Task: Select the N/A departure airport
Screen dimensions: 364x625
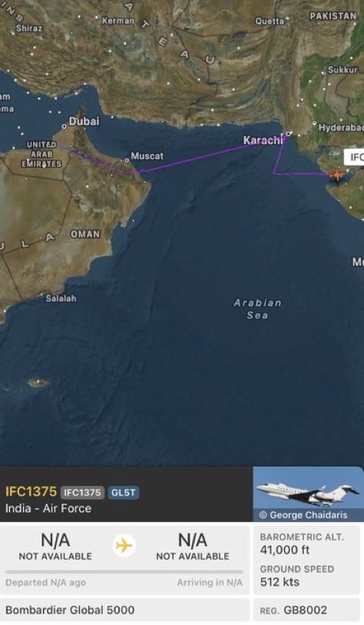Action: click(55, 546)
